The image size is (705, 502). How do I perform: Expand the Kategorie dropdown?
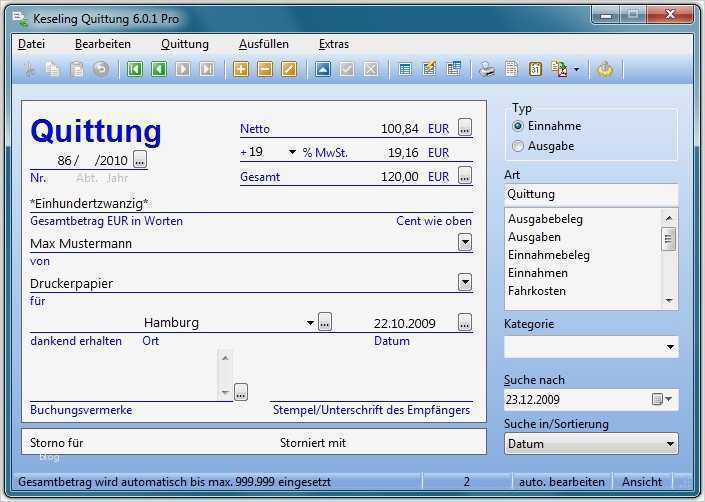tap(670, 347)
